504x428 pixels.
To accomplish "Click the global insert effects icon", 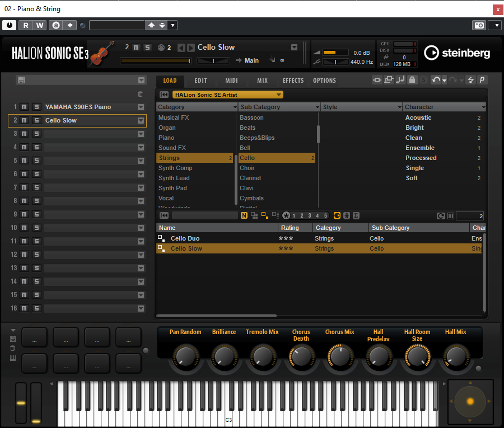I will tap(377, 80).
